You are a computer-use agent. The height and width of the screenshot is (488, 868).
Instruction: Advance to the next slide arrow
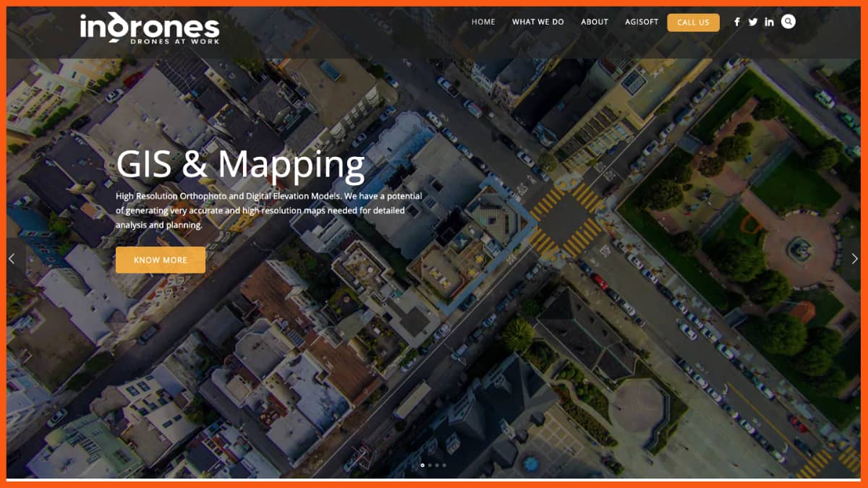[855, 259]
